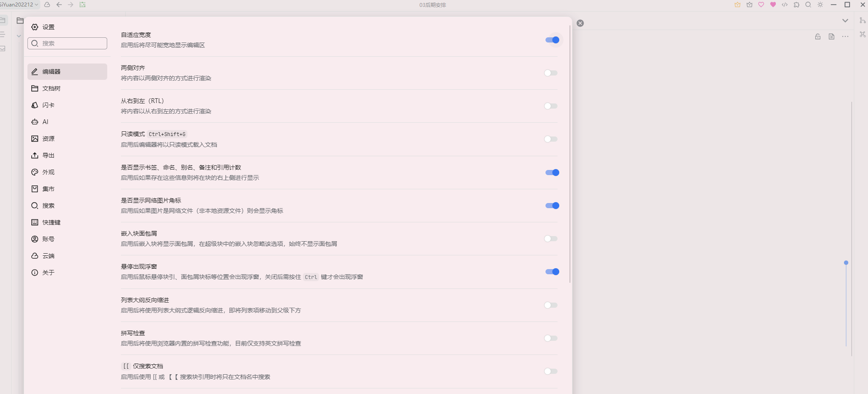Open plugins via the puzzle piece icon
Image resolution: width=868 pixels, height=394 pixels.
pyautogui.click(x=796, y=5)
